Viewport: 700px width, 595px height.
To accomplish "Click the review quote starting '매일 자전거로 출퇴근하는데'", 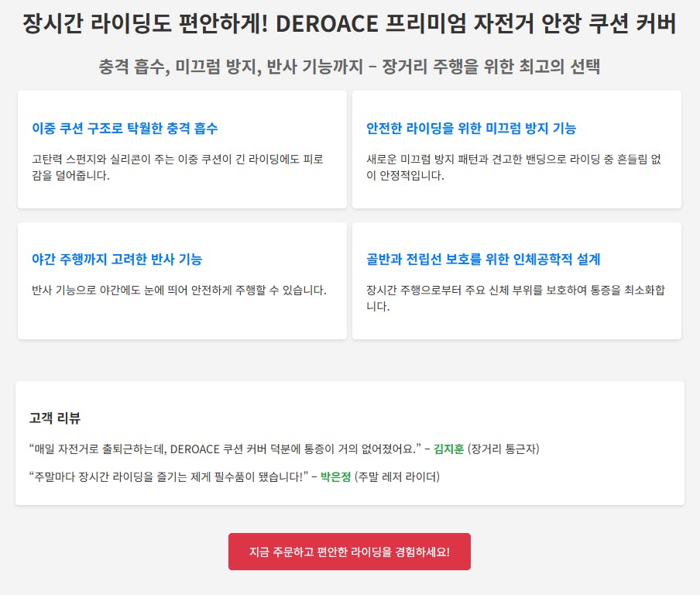I will click(225, 449).
